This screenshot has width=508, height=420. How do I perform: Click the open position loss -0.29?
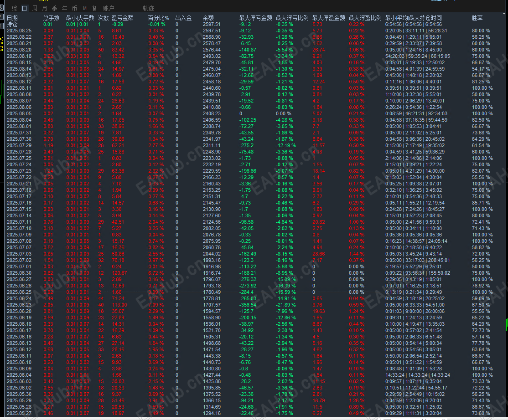point(117,24)
